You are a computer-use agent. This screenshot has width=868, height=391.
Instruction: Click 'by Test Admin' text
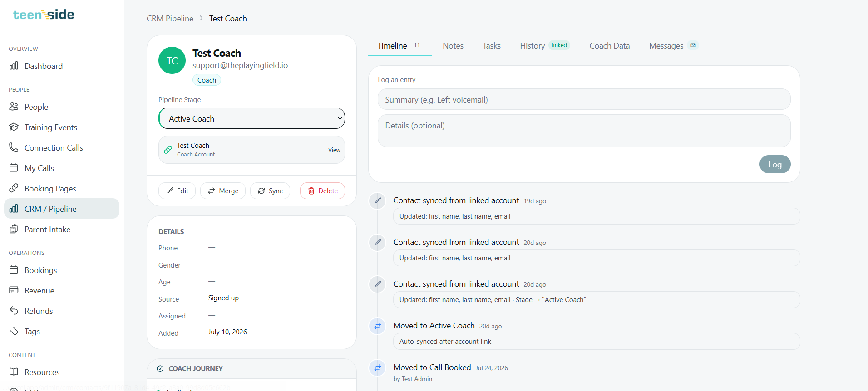pos(413,379)
